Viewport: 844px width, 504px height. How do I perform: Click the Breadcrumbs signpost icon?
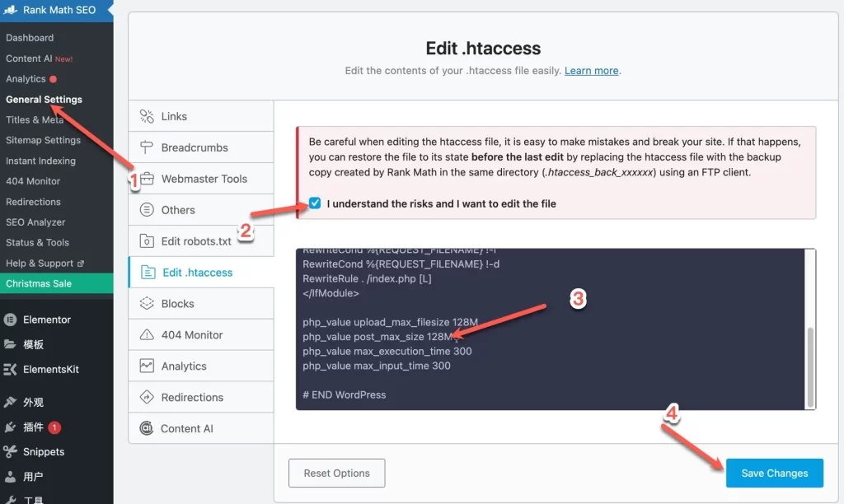(147, 147)
